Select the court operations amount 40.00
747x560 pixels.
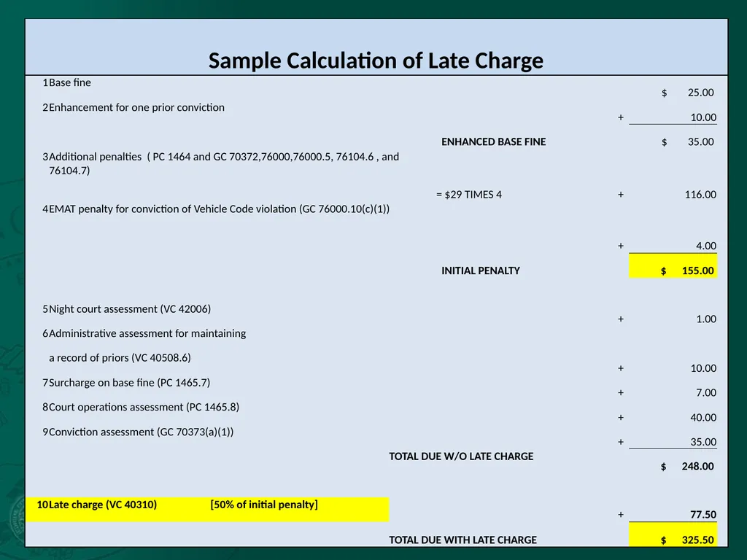[703, 417]
